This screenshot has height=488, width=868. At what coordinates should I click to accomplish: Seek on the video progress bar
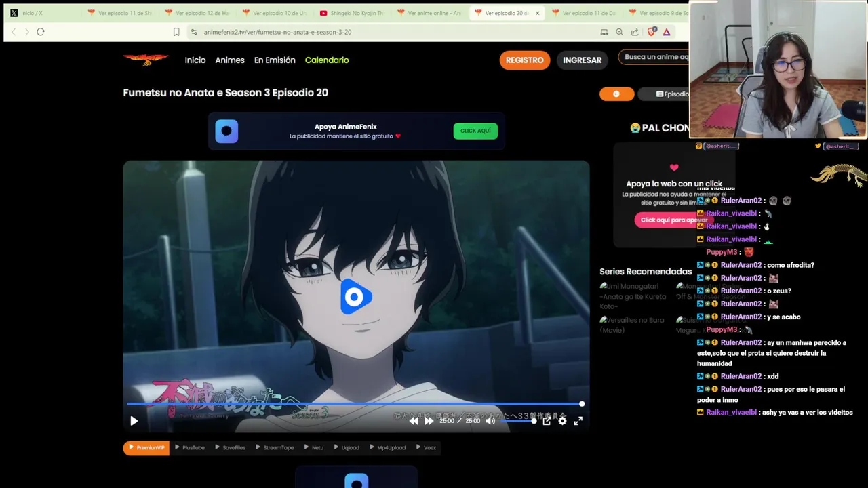coord(355,404)
